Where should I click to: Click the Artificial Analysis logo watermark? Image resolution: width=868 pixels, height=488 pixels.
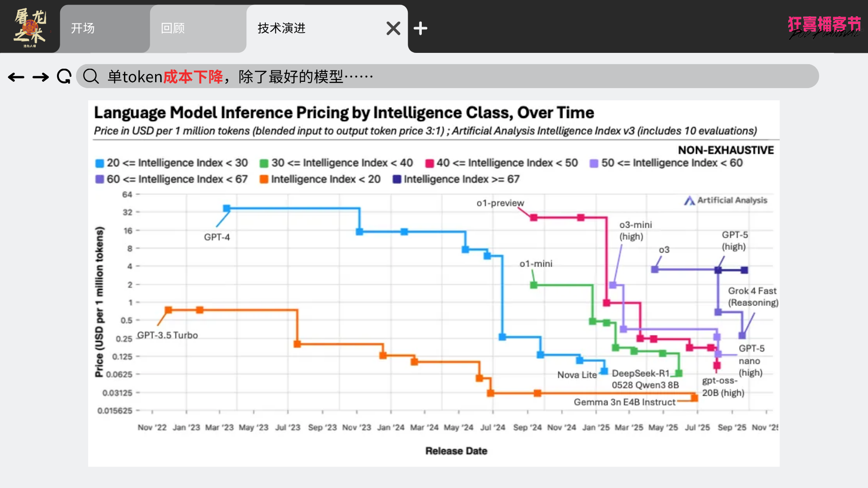726,200
